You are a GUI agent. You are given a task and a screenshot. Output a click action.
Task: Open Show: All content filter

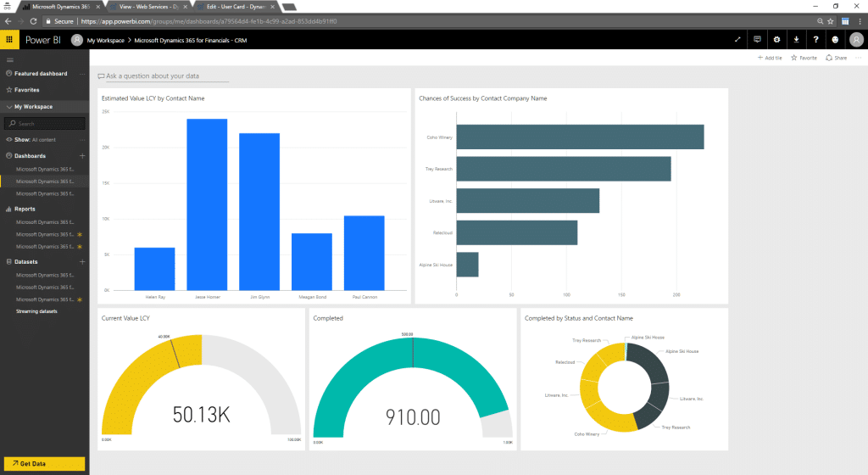(x=36, y=139)
